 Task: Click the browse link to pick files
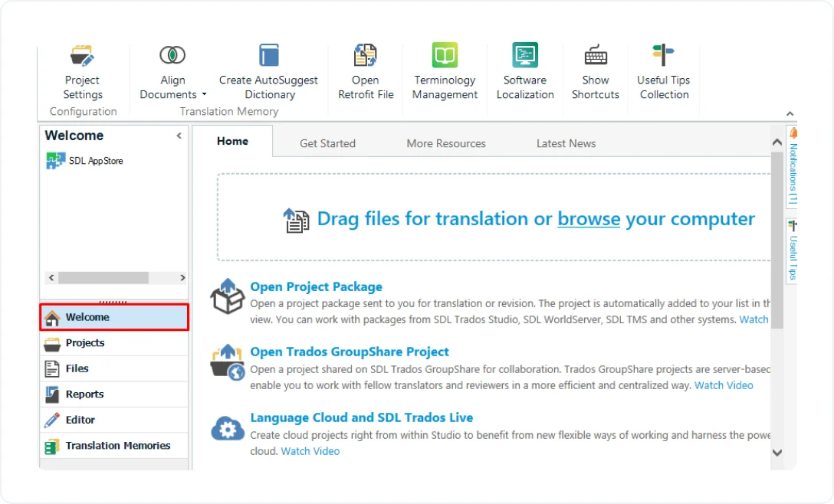(x=589, y=219)
